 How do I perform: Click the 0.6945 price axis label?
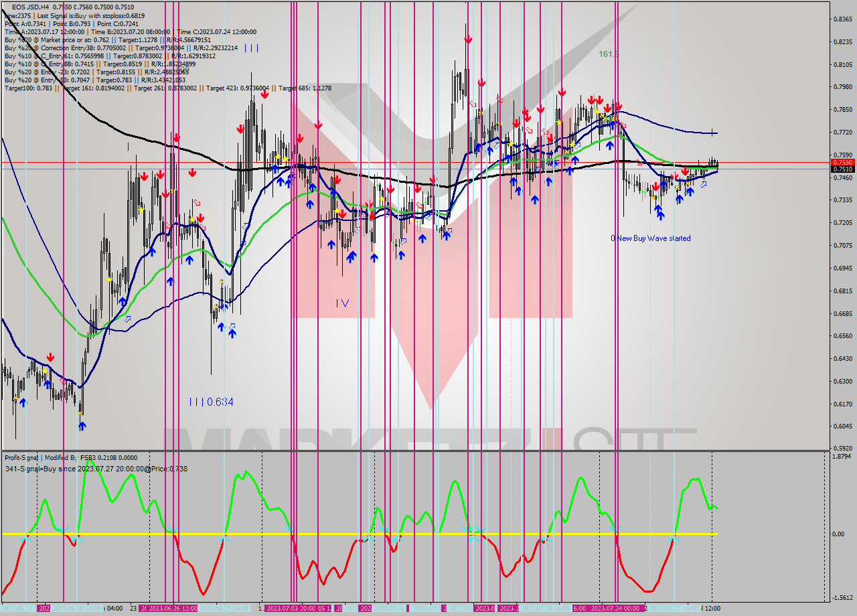(842, 268)
